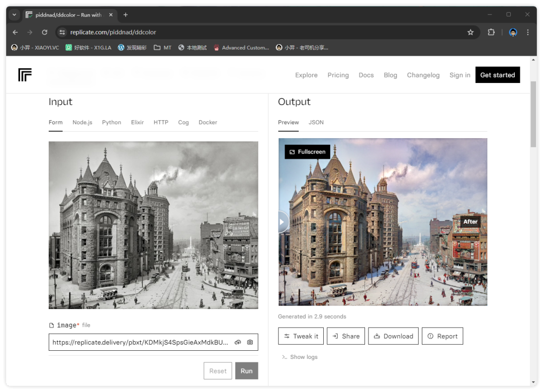Open the Chrome profile avatar
The height and width of the screenshot is (392, 543).
tap(513, 32)
